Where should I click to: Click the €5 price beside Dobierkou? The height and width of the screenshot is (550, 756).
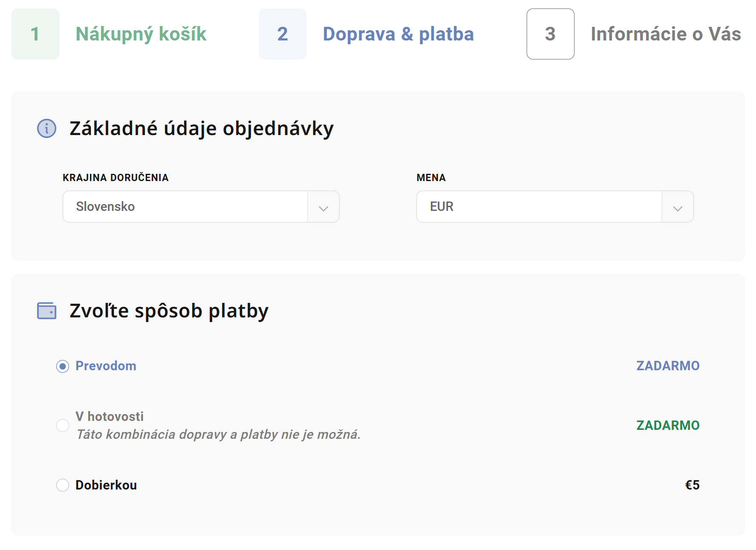click(x=693, y=485)
